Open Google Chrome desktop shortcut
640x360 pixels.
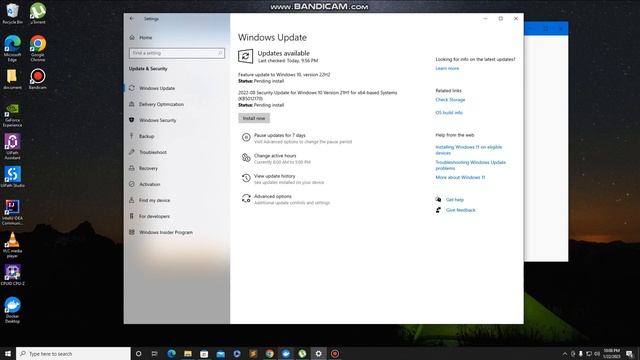pos(38,48)
